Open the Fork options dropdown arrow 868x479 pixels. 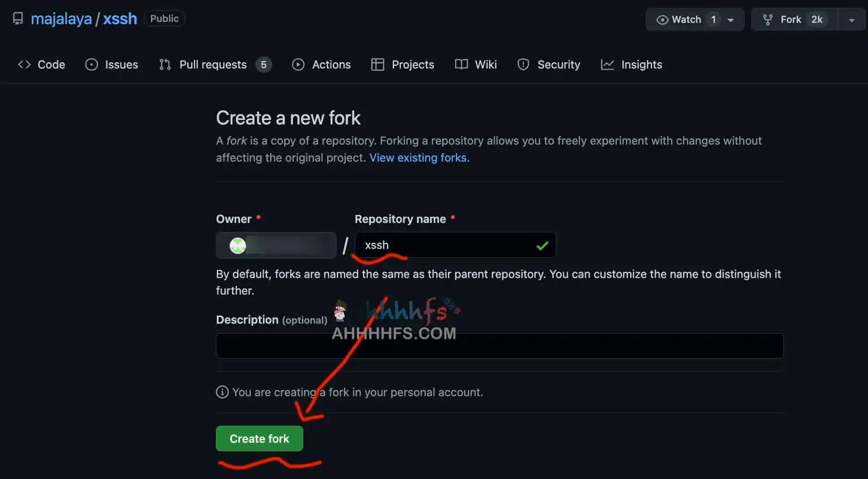(851, 20)
